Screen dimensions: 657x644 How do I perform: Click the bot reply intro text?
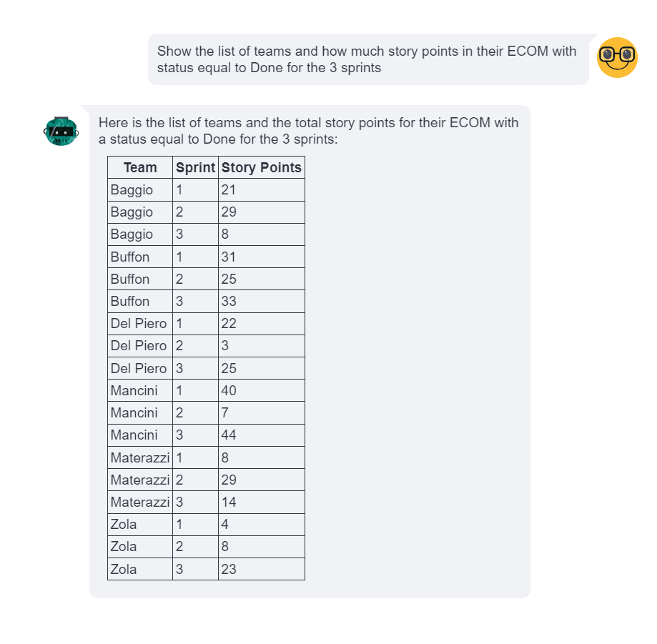pyautogui.click(x=309, y=131)
